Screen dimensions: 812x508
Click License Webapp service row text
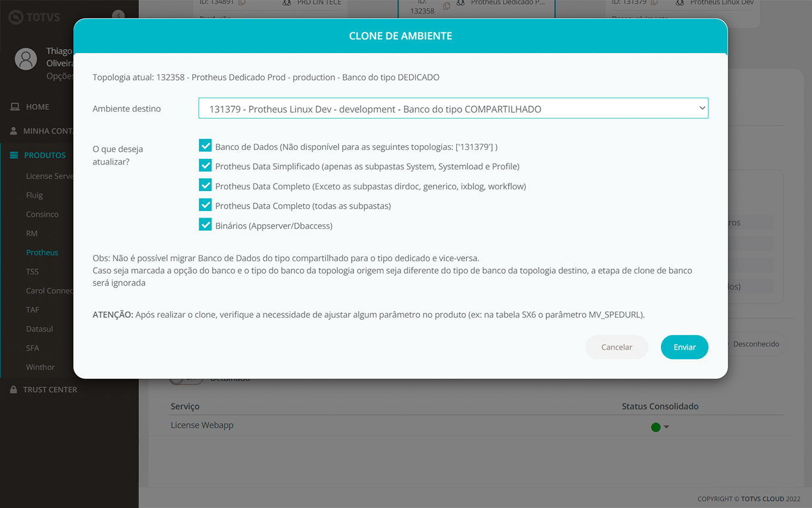(202, 425)
